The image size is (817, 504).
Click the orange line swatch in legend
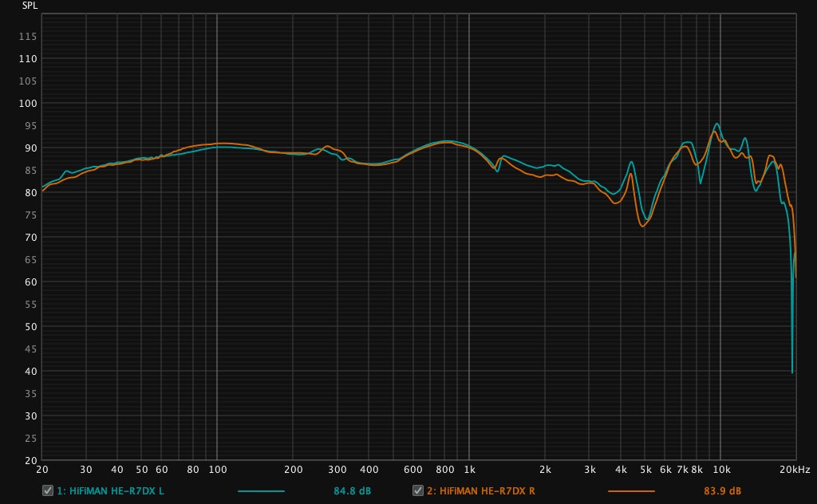tap(631, 490)
